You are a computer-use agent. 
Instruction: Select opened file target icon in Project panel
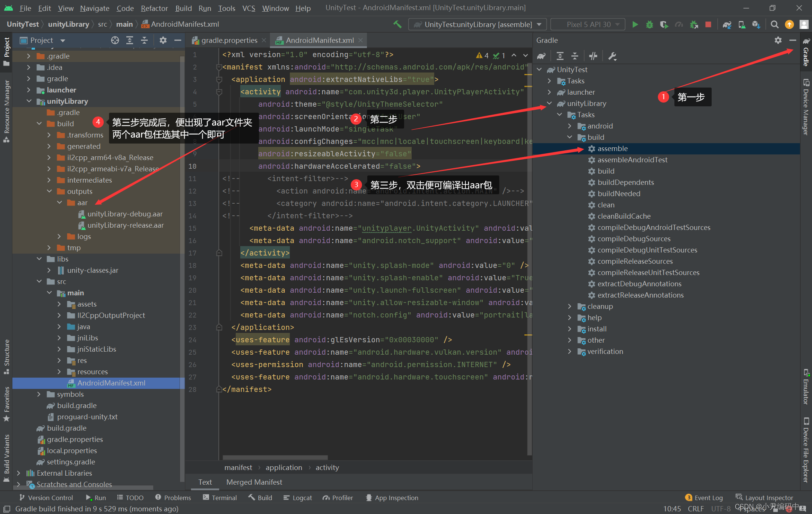(x=115, y=40)
